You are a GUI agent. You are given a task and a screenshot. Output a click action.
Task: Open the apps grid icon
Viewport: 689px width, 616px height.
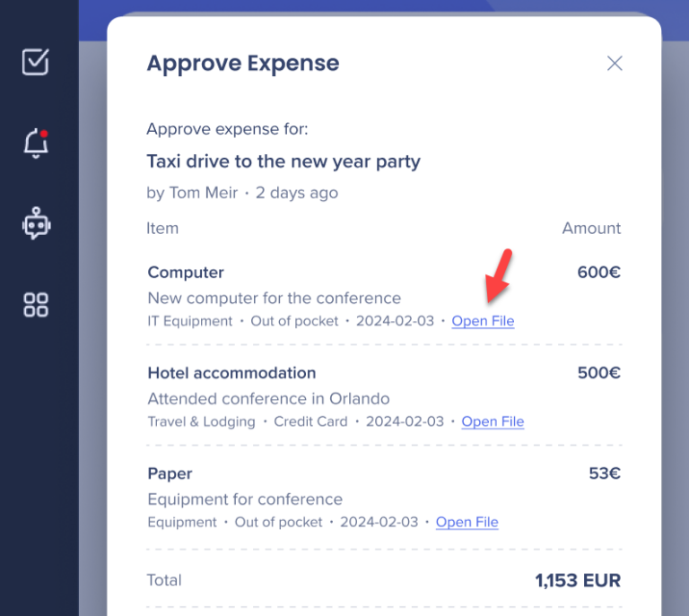click(x=36, y=305)
